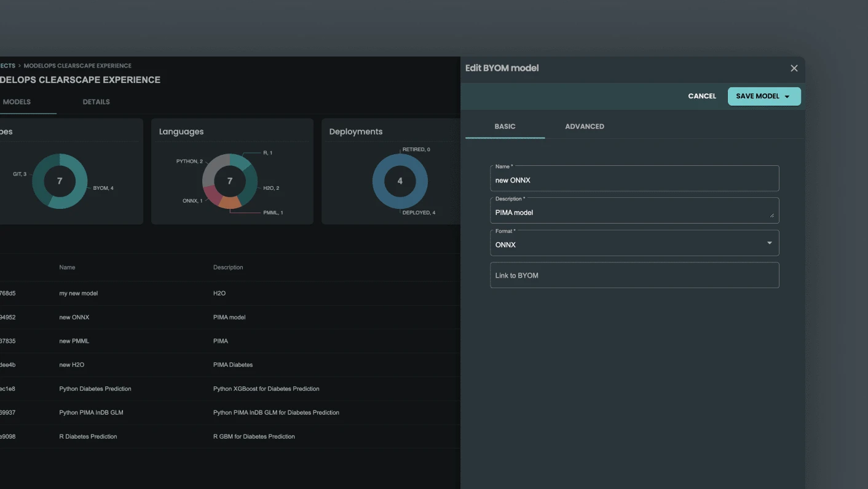The image size is (868, 489).
Task: Click the 'PYTHON, 2' chart label
Action: (189, 162)
